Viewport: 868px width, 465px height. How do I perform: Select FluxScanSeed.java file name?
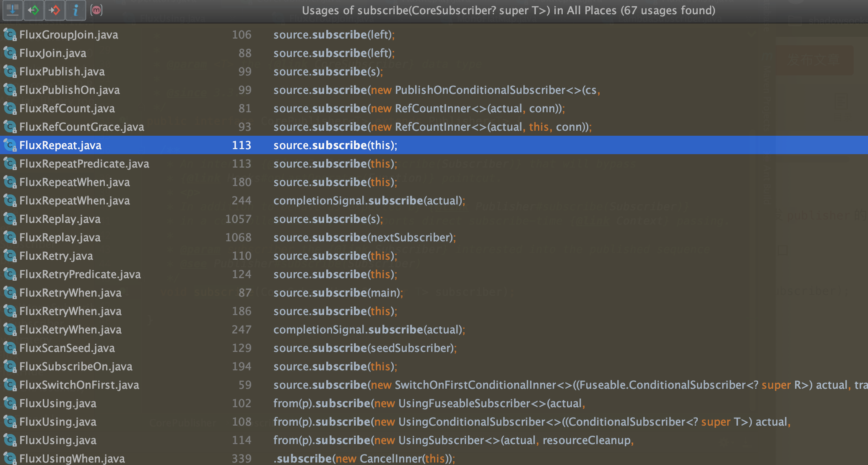pyautogui.click(x=67, y=348)
